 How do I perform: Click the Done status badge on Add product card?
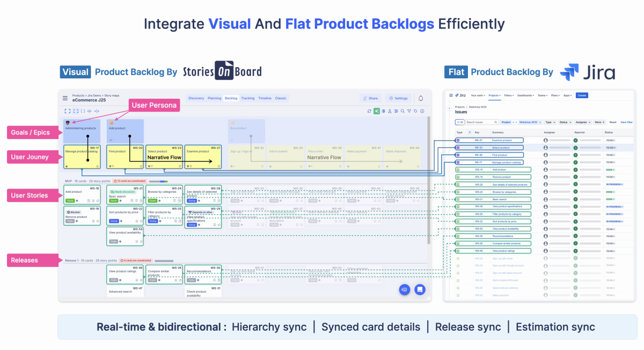[x=70, y=200]
